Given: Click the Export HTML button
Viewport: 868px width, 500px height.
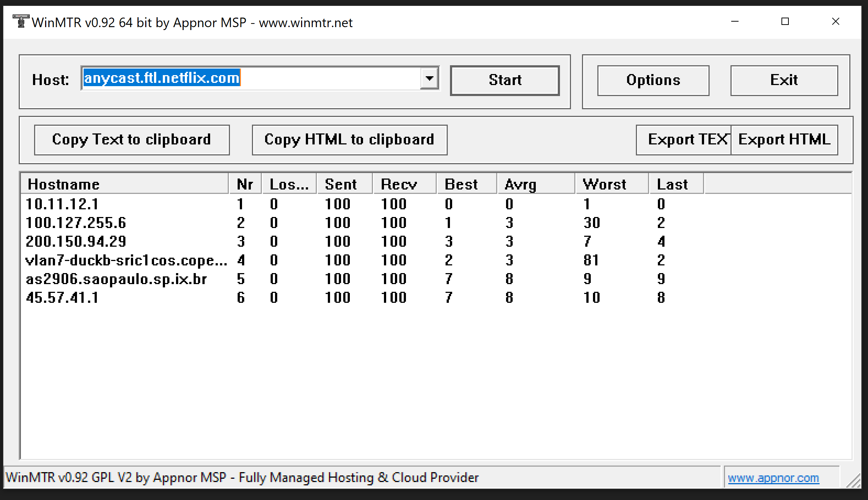Looking at the screenshot, I should 784,140.
